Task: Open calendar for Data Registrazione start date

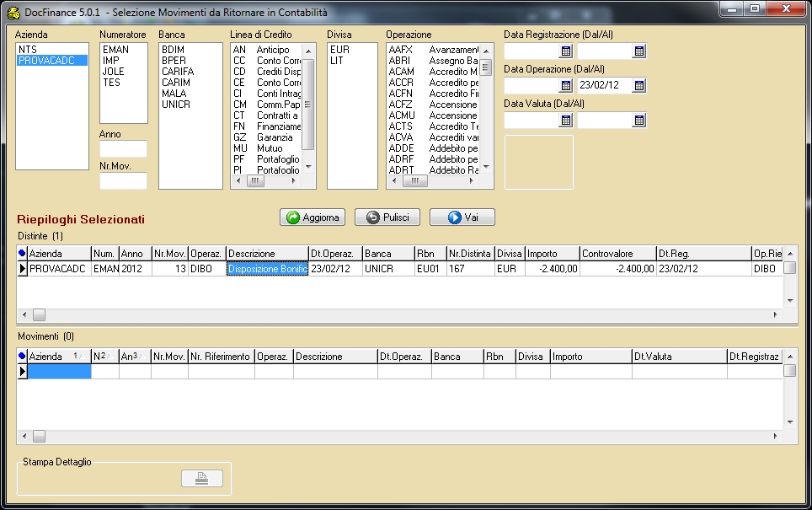Action: pyautogui.click(x=566, y=51)
